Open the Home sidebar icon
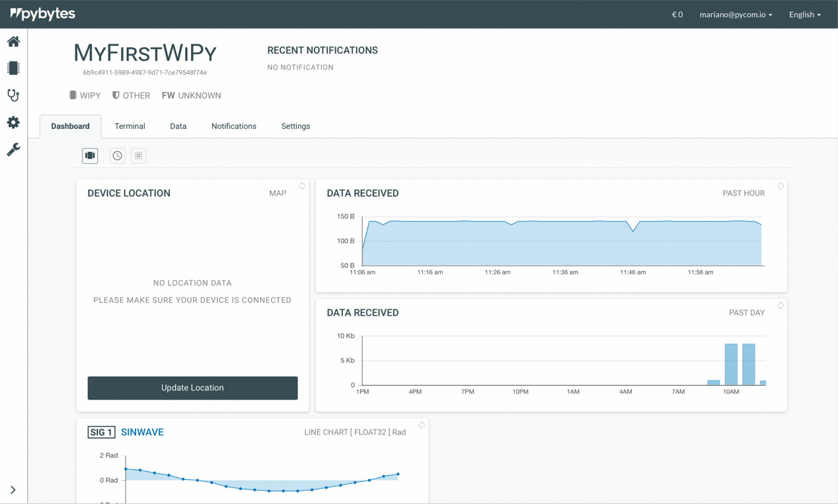 (x=13, y=42)
